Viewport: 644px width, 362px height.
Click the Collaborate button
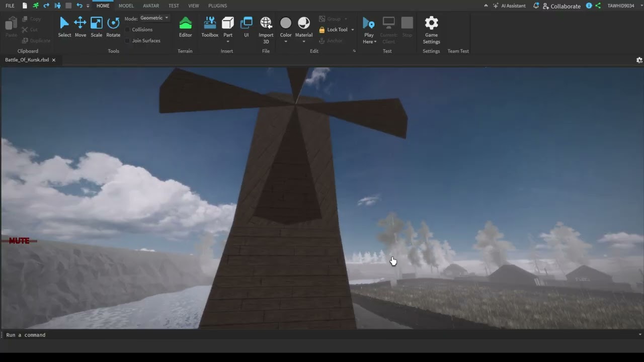561,6
